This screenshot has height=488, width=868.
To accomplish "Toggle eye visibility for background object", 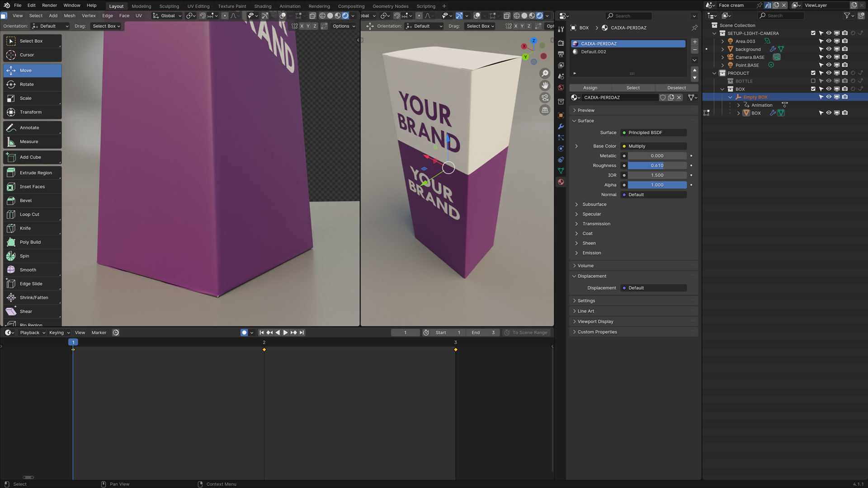I will tap(829, 49).
